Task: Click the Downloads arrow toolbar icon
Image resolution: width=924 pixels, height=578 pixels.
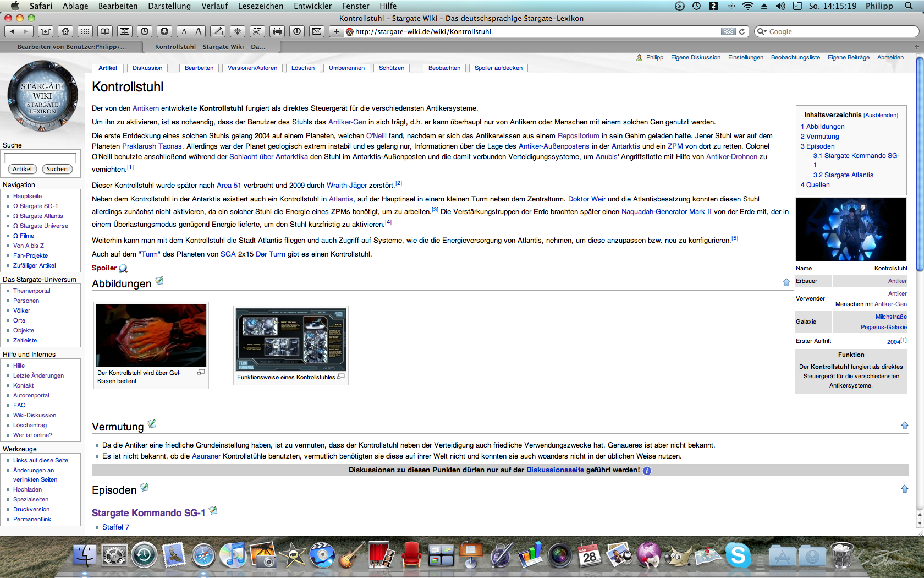Action: [164, 31]
